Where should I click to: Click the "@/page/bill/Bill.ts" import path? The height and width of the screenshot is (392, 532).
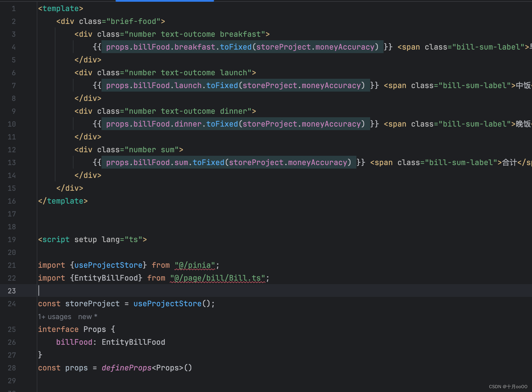coord(218,278)
